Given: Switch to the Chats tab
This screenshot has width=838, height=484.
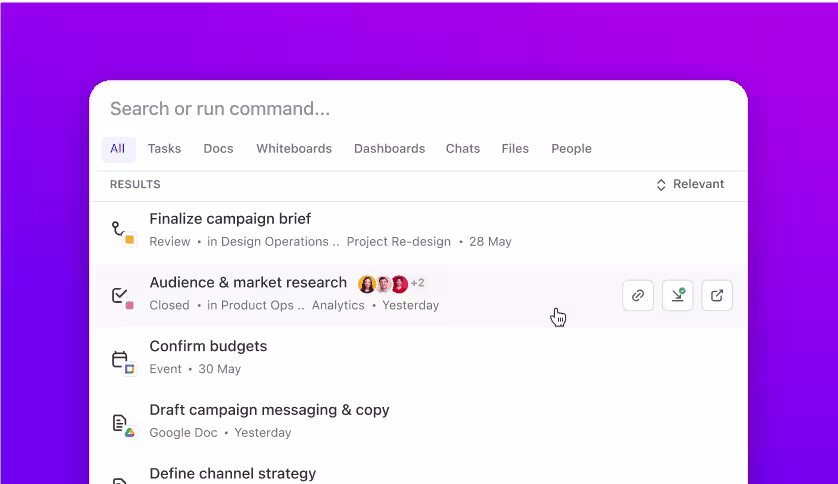Looking at the screenshot, I should click(463, 149).
